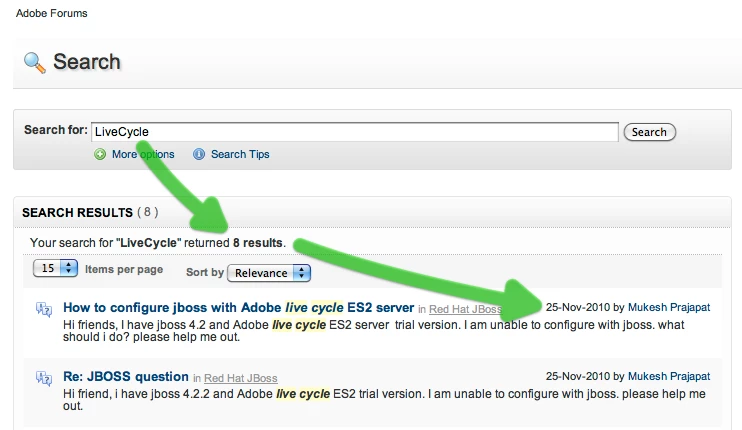Click the 'Items per page' label
The height and width of the screenshot is (430, 742).
[x=124, y=270]
